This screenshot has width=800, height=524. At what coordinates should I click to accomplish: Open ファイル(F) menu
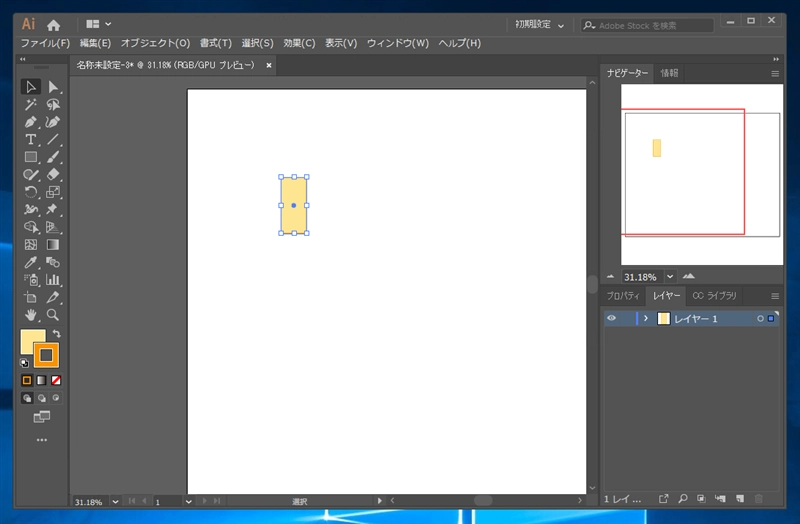(45, 43)
